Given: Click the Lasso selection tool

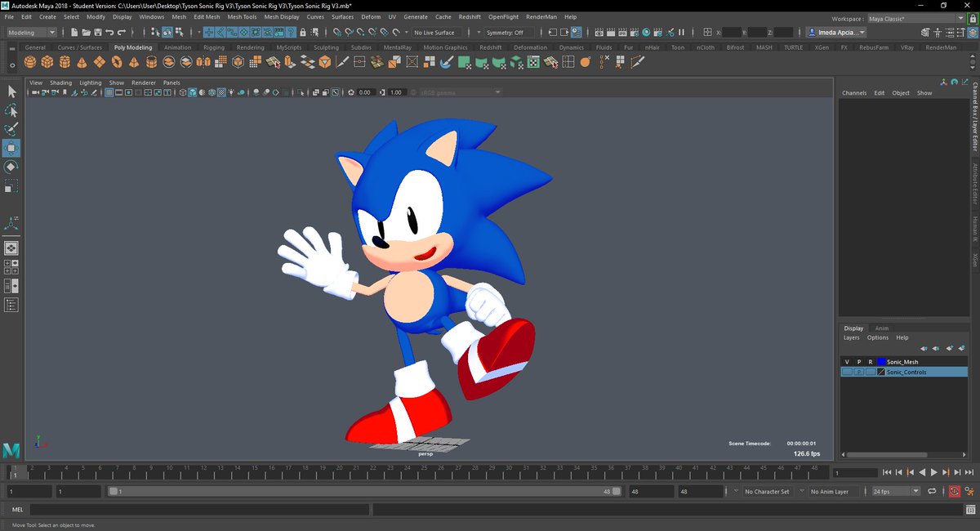Looking at the screenshot, I should tap(11, 110).
